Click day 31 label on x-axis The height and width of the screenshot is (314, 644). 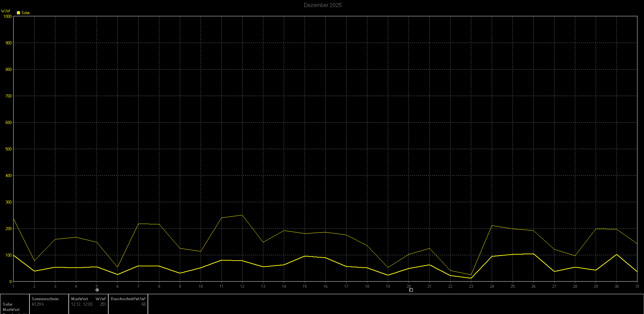[x=637, y=286]
